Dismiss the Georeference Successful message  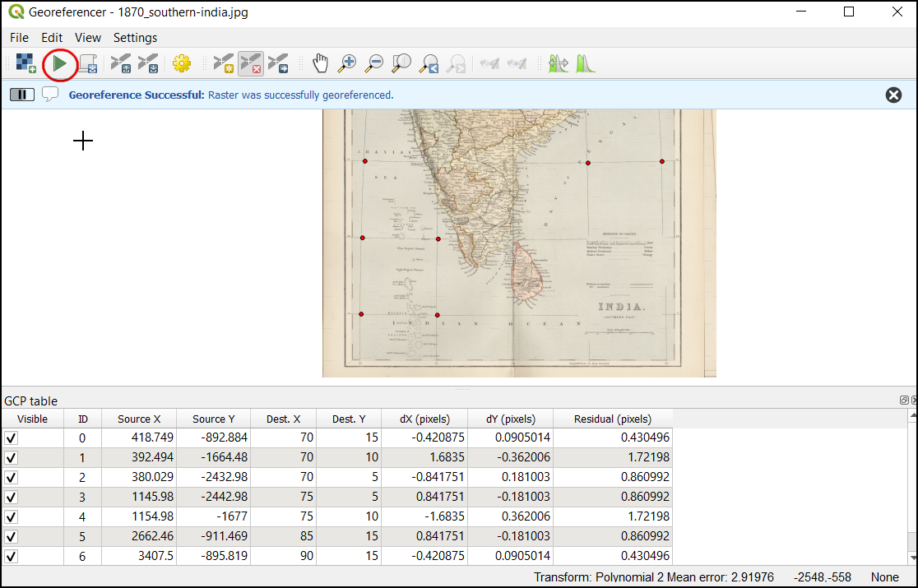[893, 95]
